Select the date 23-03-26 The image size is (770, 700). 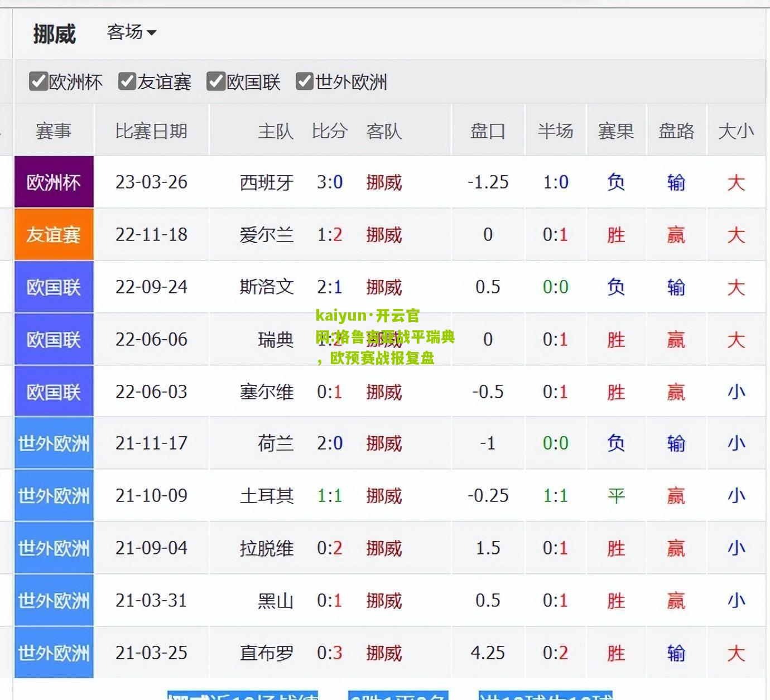click(x=151, y=182)
